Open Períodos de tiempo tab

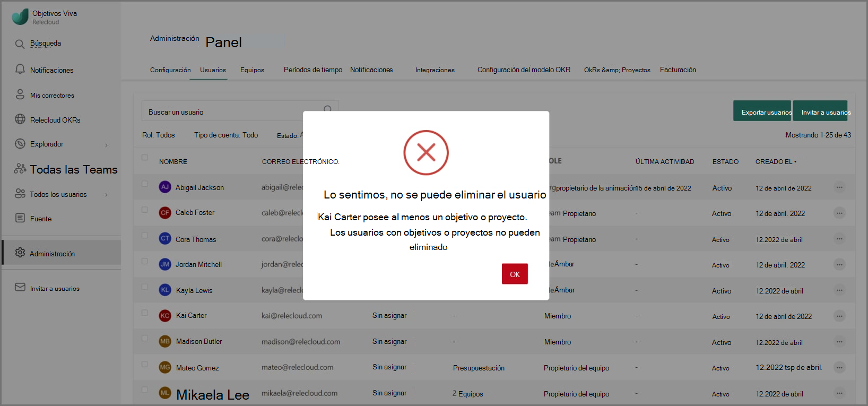tap(313, 70)
